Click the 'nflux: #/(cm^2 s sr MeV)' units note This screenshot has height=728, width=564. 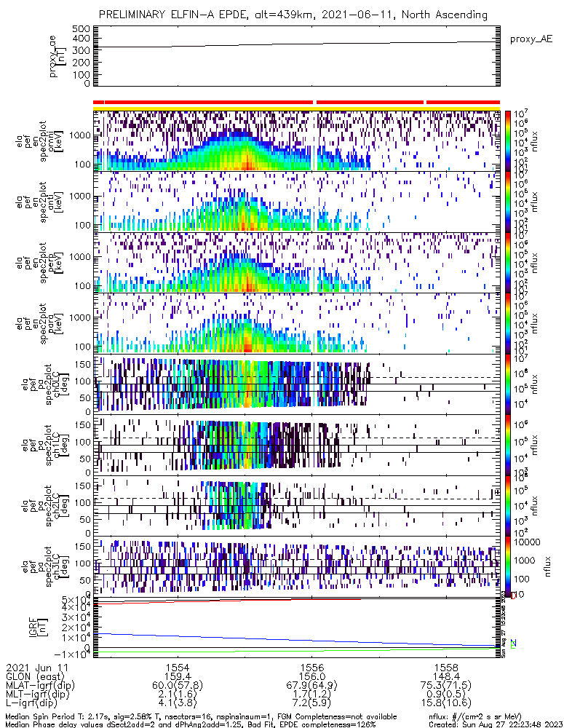[x=475, y=717]
